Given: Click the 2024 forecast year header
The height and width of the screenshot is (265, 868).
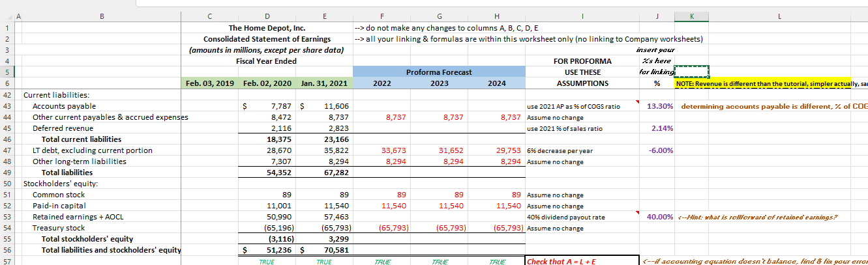Looking at the screenshot, I should [x=496, y=83].
